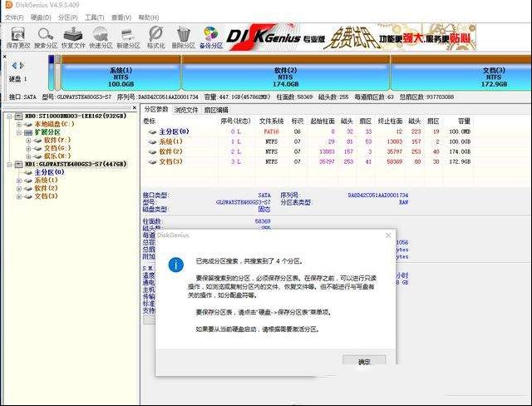Open the 硬盘(D) menu
Image resolution: width=532 pixels, height=406 pixels.
point(41,17)
